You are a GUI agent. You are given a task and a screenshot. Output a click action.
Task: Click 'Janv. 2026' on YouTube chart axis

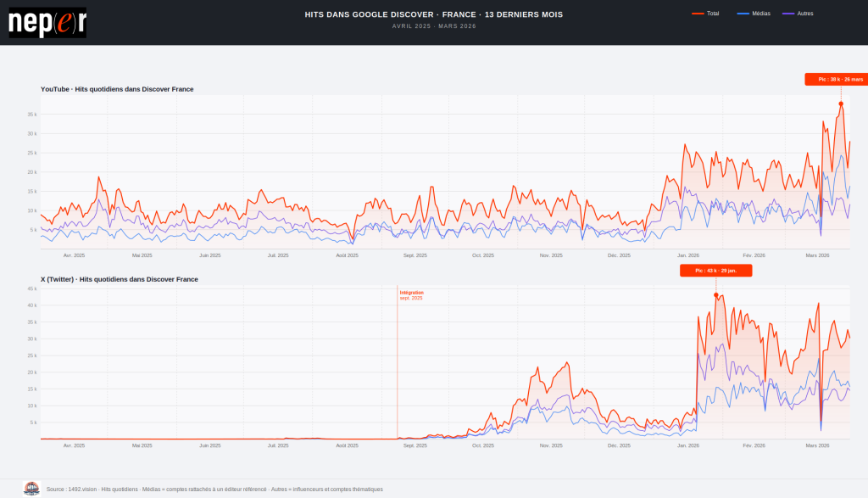pos(688,255)
